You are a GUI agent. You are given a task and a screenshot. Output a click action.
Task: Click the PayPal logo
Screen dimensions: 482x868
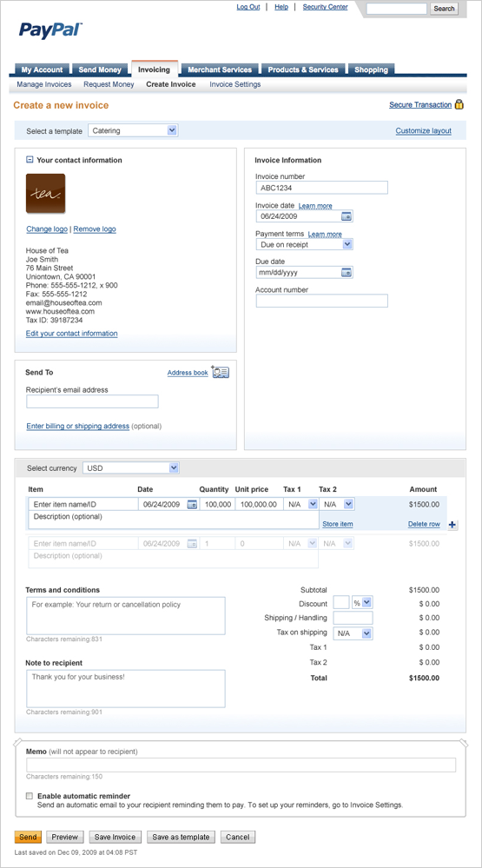pos(51,30)
